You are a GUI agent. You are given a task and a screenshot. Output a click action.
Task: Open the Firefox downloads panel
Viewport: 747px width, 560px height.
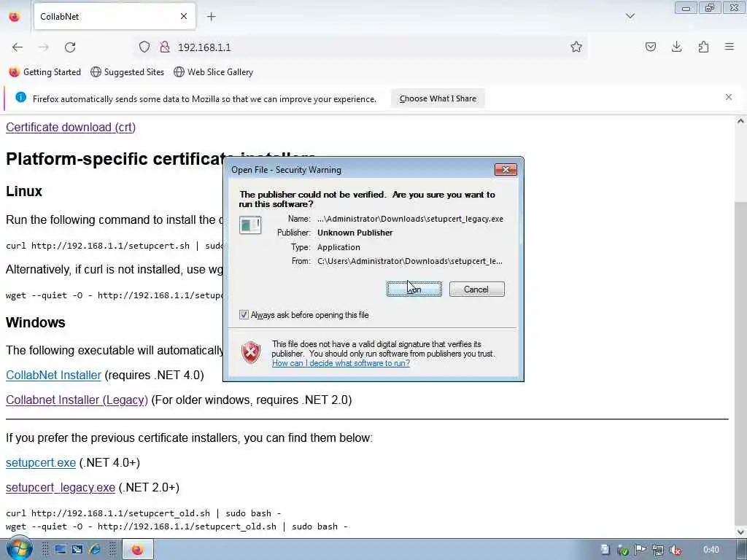[x=676, y=47]
